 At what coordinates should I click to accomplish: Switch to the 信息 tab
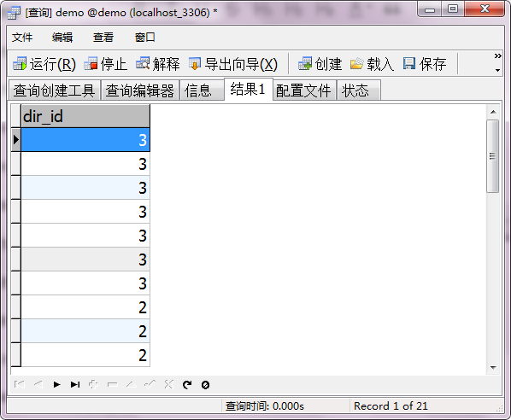(x=202, y=90)
